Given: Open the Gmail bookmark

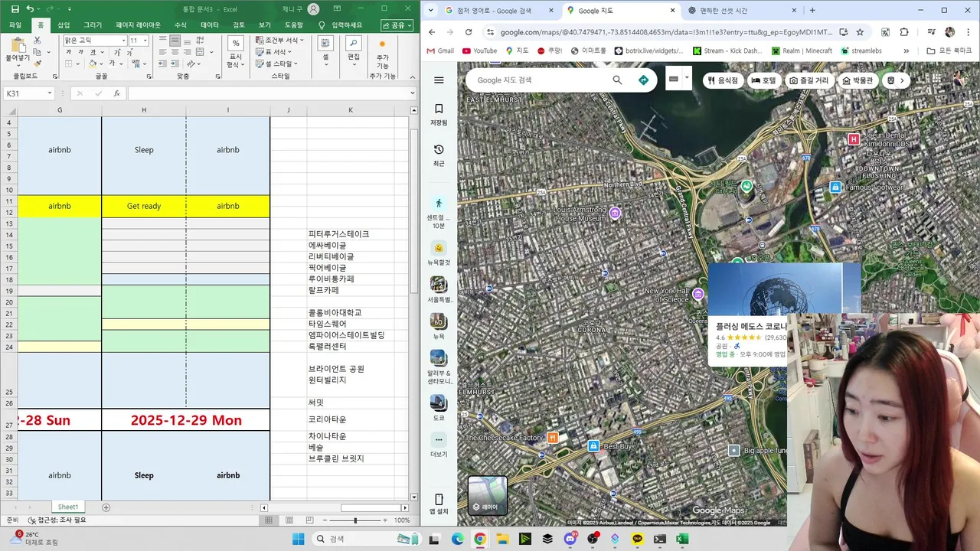Looking at the screenshot, I should (x=440, y=51).
